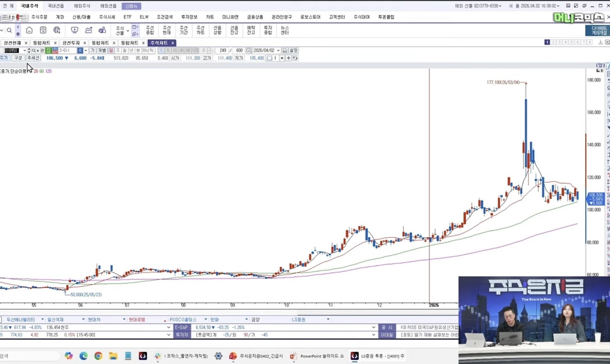The image size is (610, 364).
Task: Tick the checkbox beside the 1 field
Action: click(x=270, y=58)
